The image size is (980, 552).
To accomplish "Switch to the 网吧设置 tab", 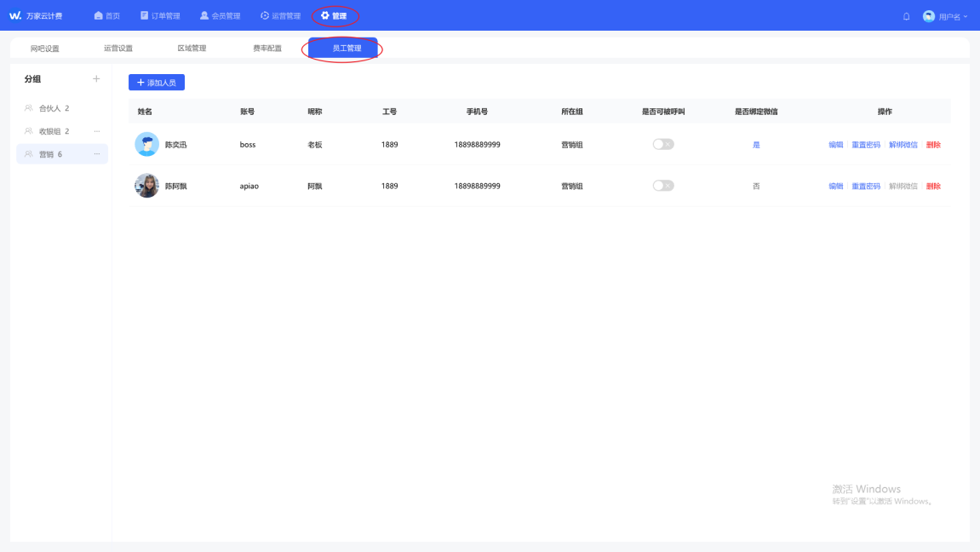I will tap(45, 49).
